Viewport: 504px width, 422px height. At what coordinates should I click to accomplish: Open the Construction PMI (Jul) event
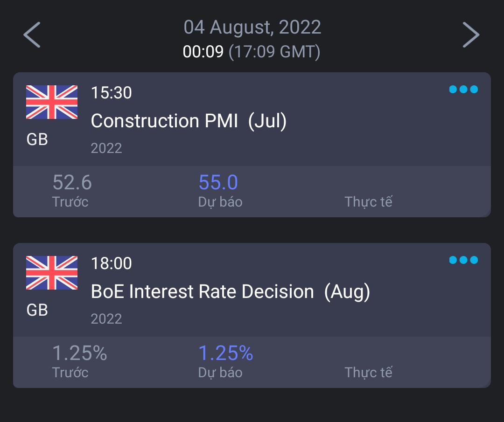[189, 121]
